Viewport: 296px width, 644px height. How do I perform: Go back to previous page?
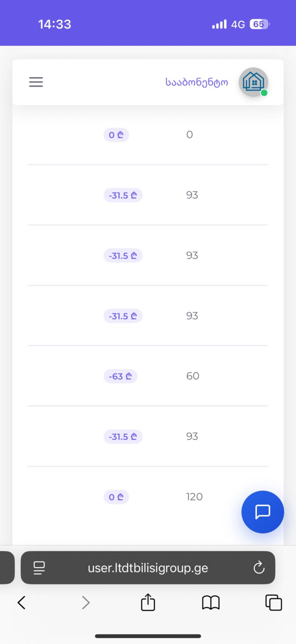pos(22,602)
